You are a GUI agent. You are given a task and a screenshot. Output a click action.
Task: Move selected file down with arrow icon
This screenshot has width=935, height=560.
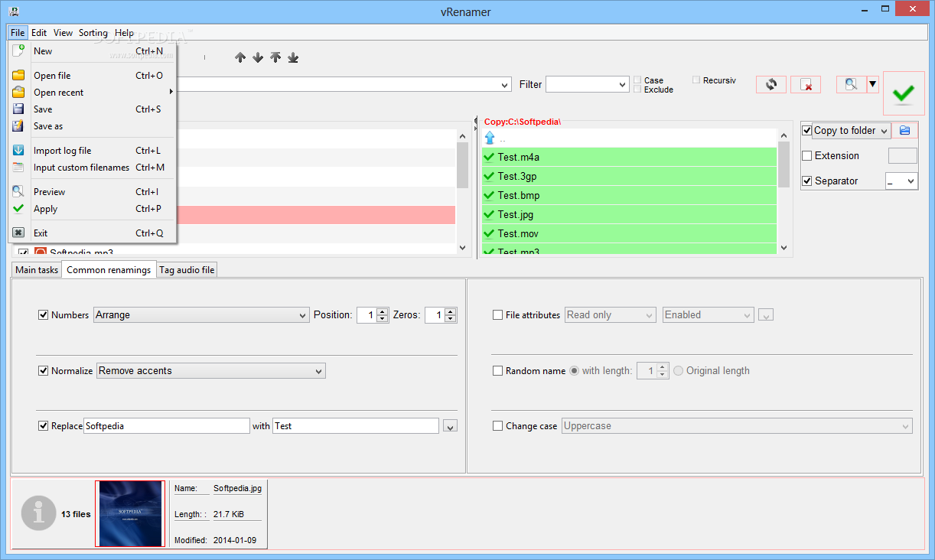pos(258,57)
